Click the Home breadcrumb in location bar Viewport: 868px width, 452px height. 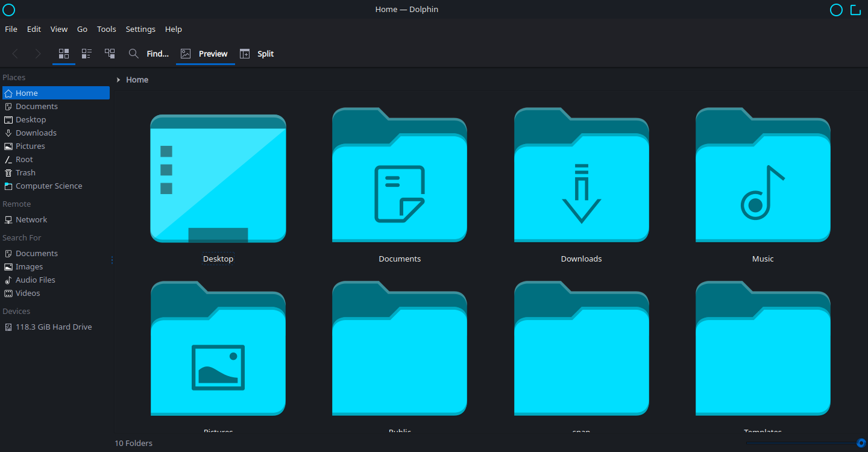137,80
